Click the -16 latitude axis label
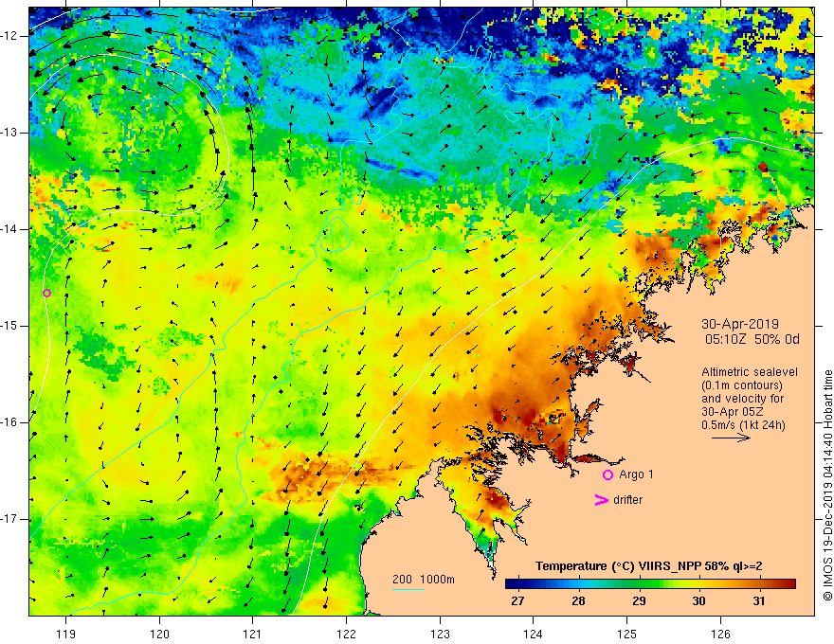Image resolution: width=834 pixels, height=644 pixels. [10, 422]
